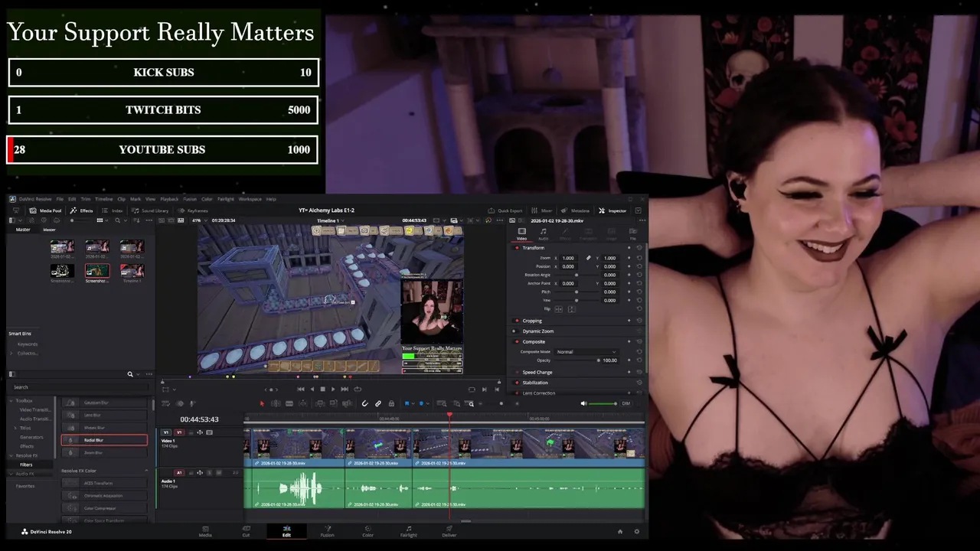Play the timeline in reverse
Screen dimensions: 980x551
[312, 389]
